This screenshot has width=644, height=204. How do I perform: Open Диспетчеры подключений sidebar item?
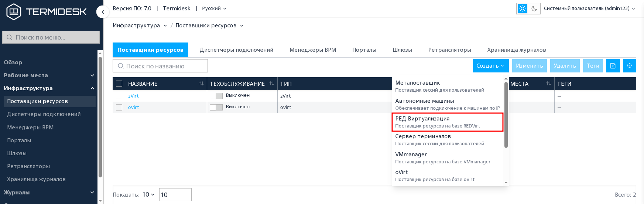pos(49,114)
